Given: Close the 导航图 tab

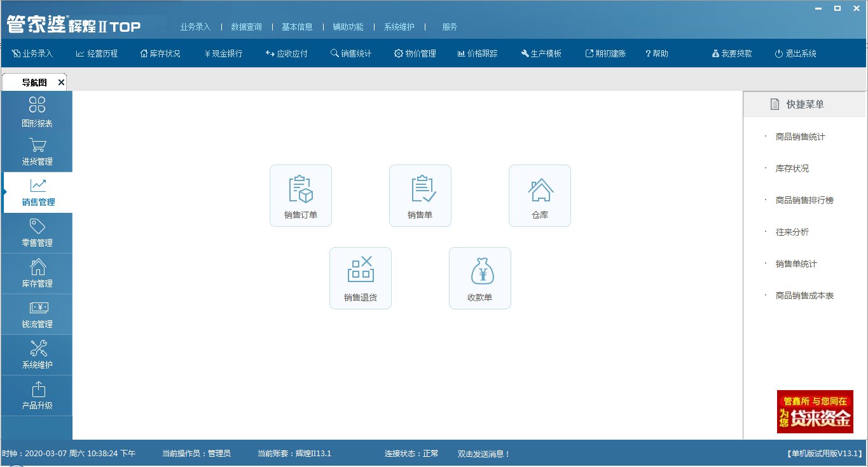Looking at the screenshot, I should 61,83.
